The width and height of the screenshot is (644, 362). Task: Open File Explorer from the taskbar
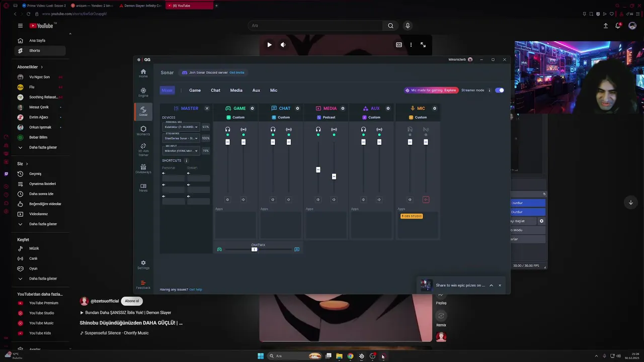[339, 356]
